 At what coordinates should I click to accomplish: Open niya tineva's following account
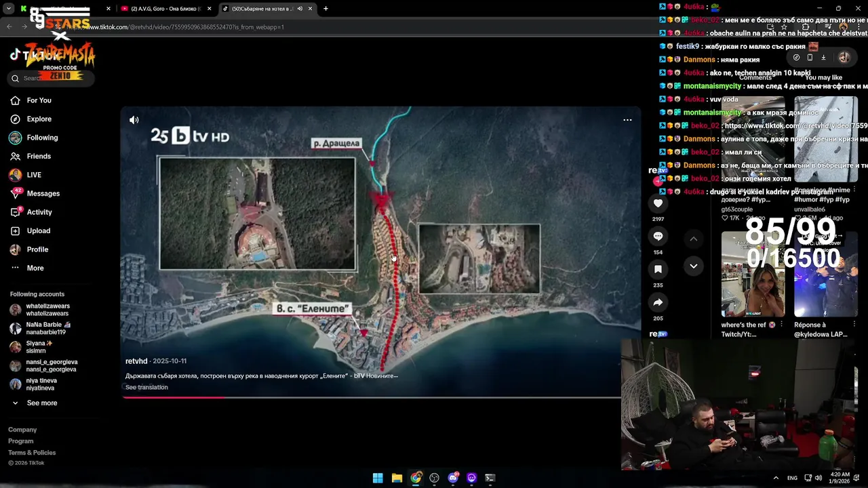(x=34, y=384)
